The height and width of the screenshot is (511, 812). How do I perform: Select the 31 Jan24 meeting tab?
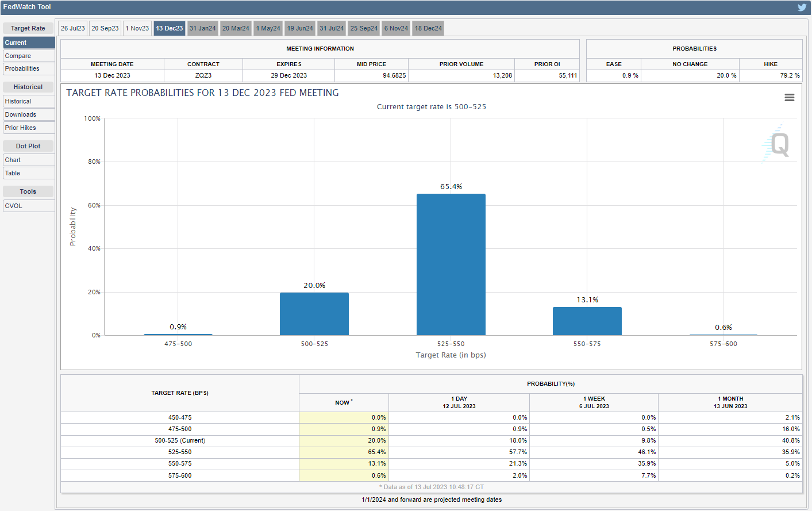pos(203,28)
